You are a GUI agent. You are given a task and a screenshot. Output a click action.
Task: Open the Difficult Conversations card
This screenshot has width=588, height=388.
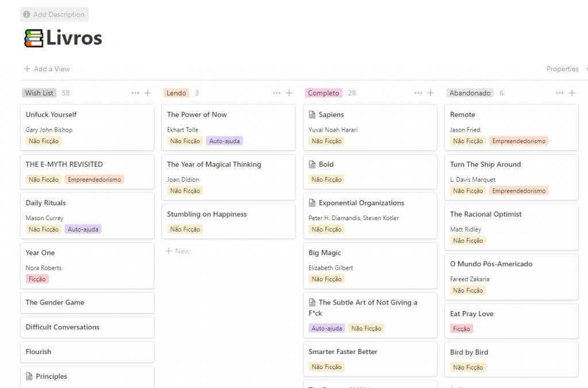point(87,327)
